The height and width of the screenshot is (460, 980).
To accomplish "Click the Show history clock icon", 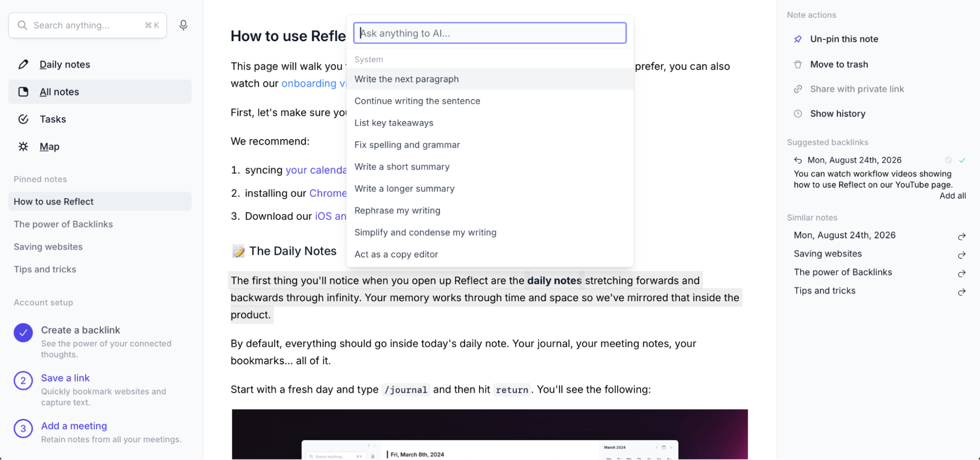I will click(798, 114).
